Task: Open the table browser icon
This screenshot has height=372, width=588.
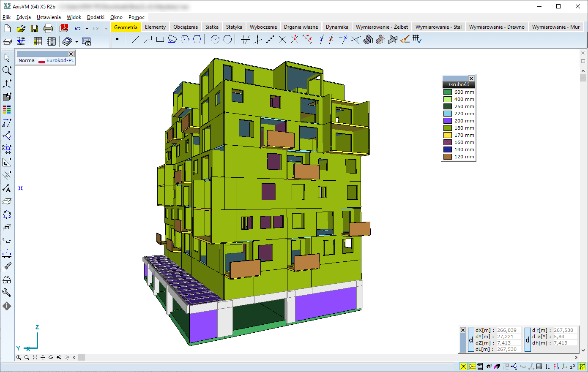Action: coord(38,41)
